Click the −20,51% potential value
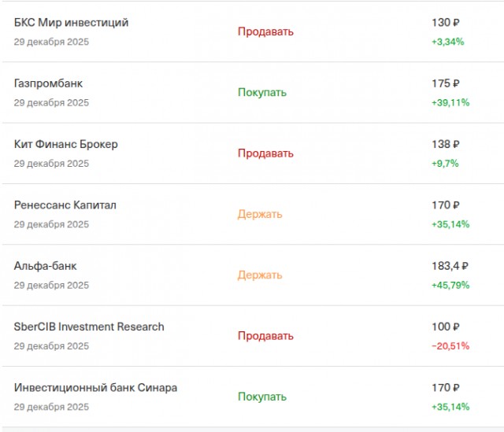 (x=450, y=346)
